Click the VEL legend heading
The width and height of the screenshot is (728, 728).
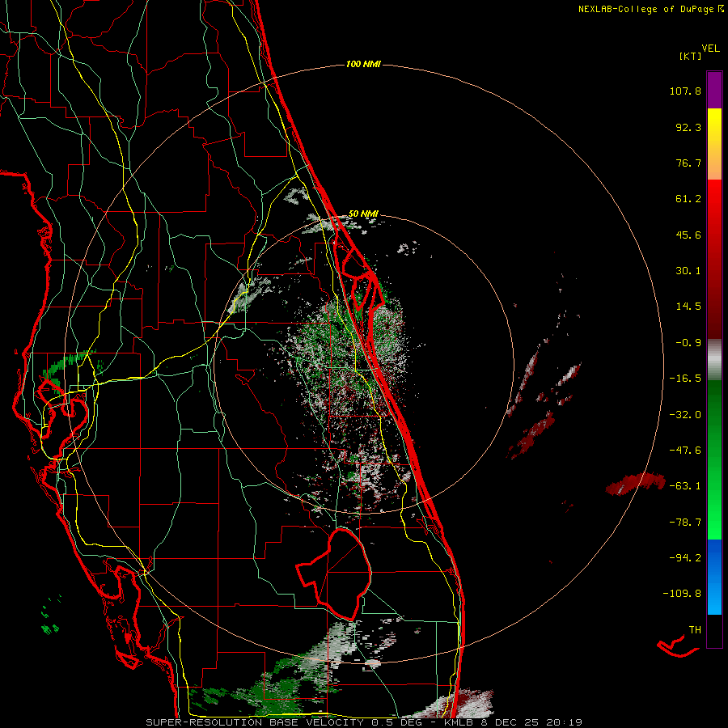(710, 49)
